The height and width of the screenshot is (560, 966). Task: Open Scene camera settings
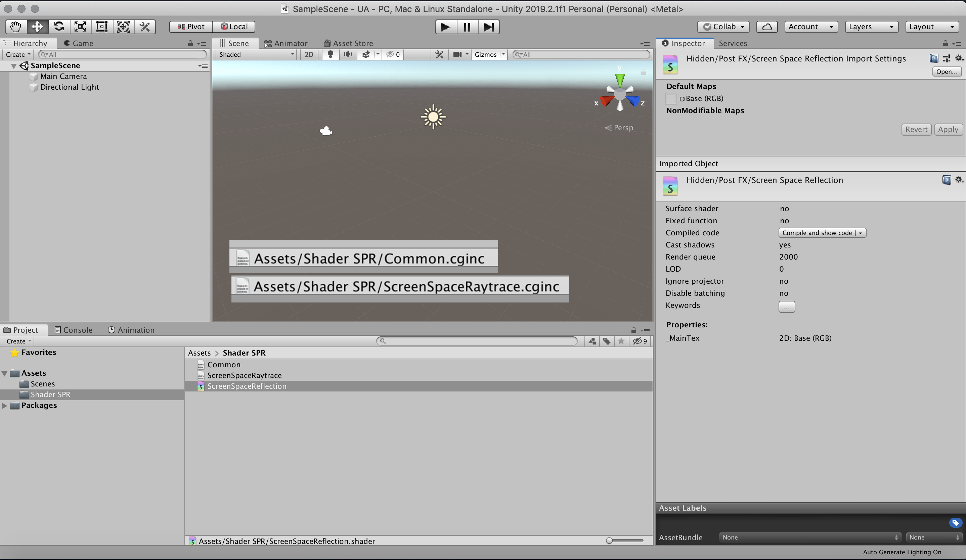457,54
